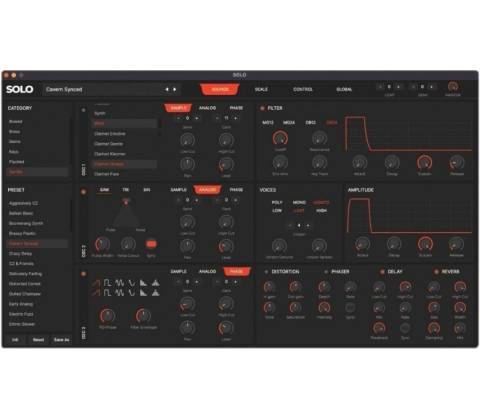The height and width of the screenshot is (420, 480).
Task: Select sawtooth waveform in OSC 3 bottom row
Action: [x=97, y=293]
